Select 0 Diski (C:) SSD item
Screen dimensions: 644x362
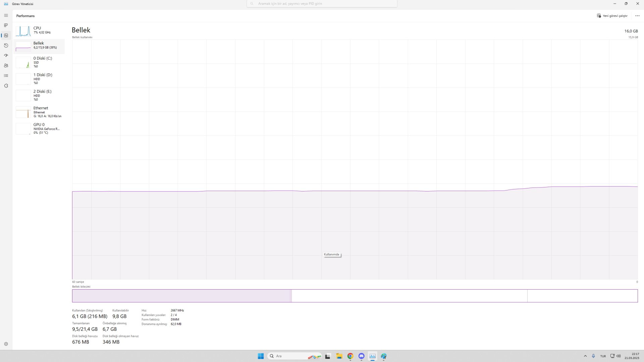pos(39,62)
